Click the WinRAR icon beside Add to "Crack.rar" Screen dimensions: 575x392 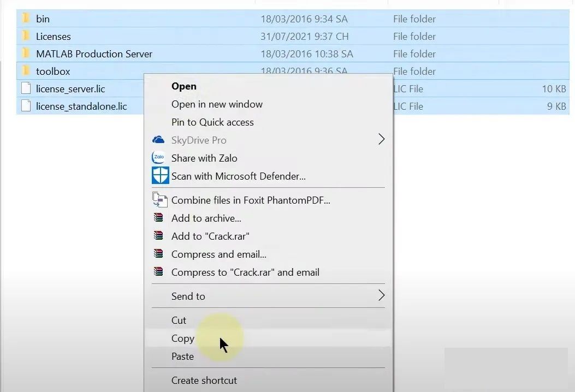[x=158, y=236]
